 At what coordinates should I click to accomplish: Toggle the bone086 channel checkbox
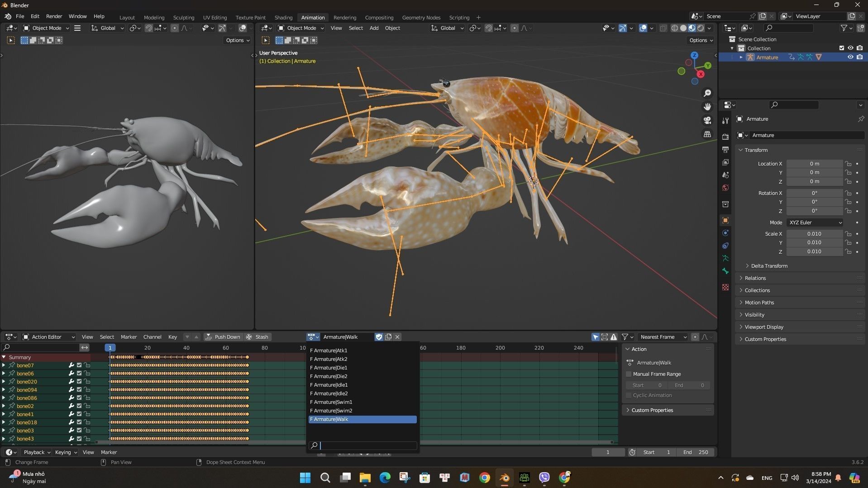pyautogui.click(x=79, y=398)
